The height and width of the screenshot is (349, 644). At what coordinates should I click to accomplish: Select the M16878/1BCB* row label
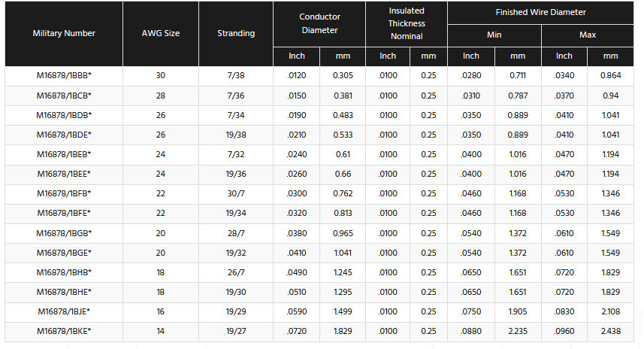coord(64,96)
